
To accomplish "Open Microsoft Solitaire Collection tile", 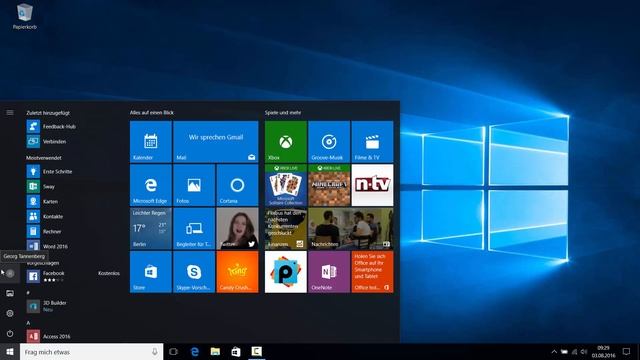I will 286,185.
